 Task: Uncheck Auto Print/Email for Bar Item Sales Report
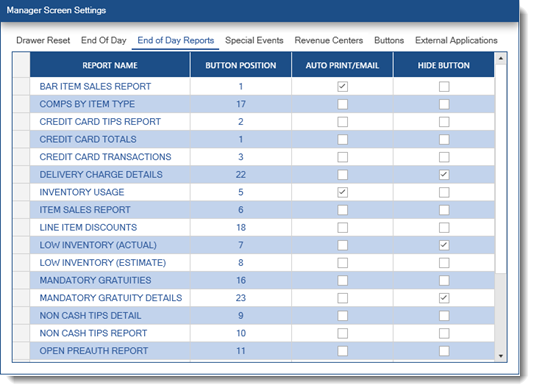click(x=342, y=86)
